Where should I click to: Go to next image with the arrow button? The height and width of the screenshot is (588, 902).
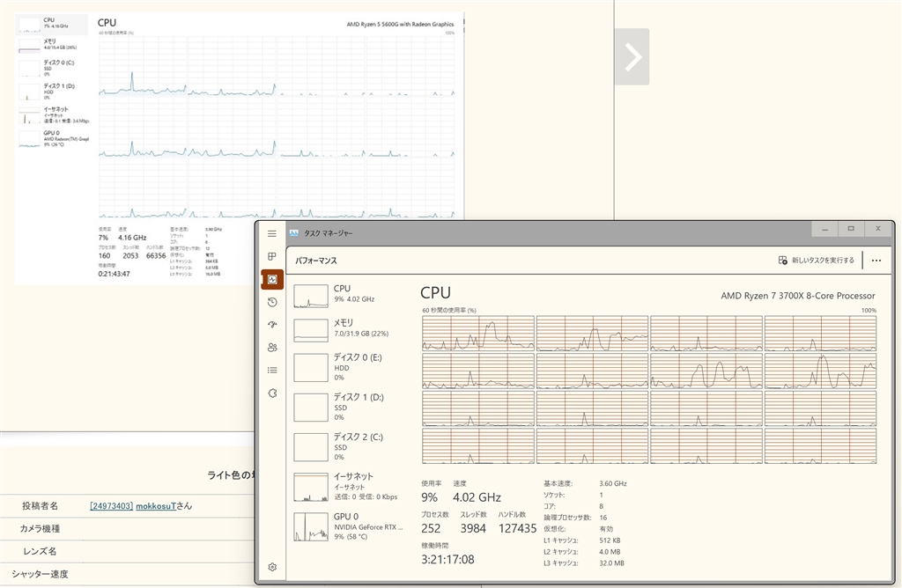pyautogui.click(x=632, y=57)
